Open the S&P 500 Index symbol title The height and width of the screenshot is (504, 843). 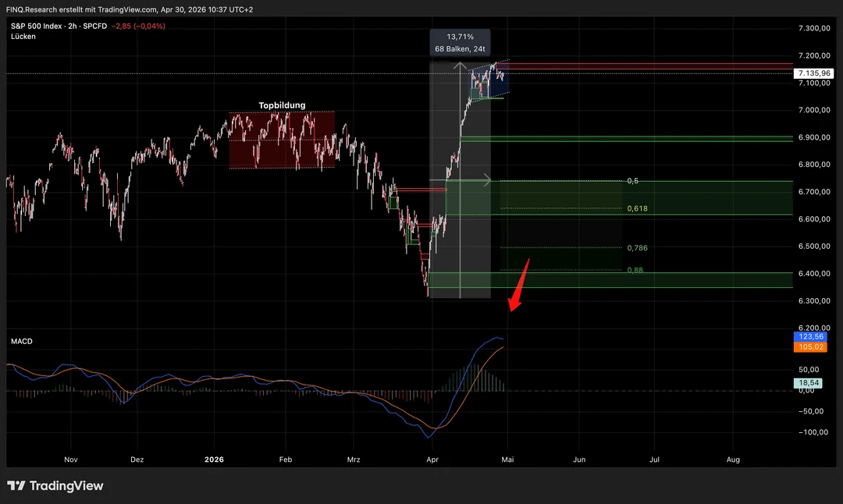click(36, 26)
